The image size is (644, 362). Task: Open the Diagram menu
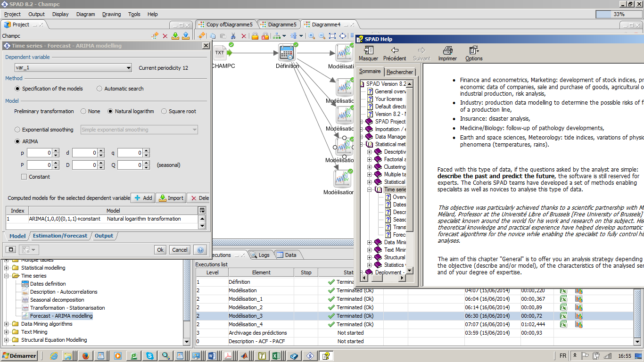(86, 14)
